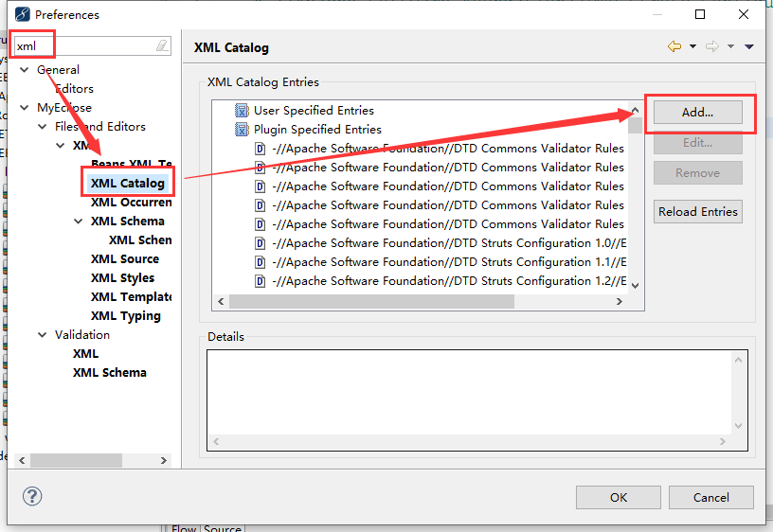The width and height of the screenshot is (773, 532).
Task: Open the back history dropdown arrow
Action: (692, 46)
